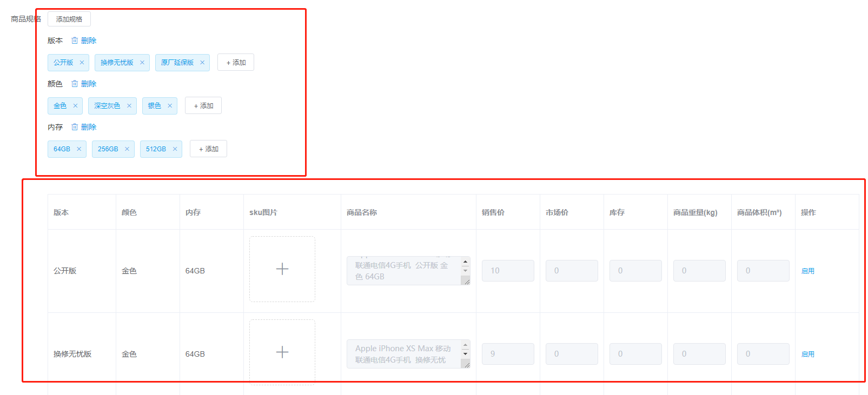Upload sku image for 换修无忧版 row
Screen dimensions: 868x395
(282, 352)
